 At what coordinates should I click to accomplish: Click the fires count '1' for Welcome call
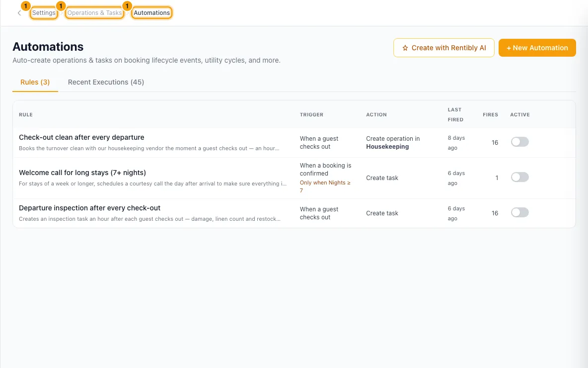click(x=497, y=178)
